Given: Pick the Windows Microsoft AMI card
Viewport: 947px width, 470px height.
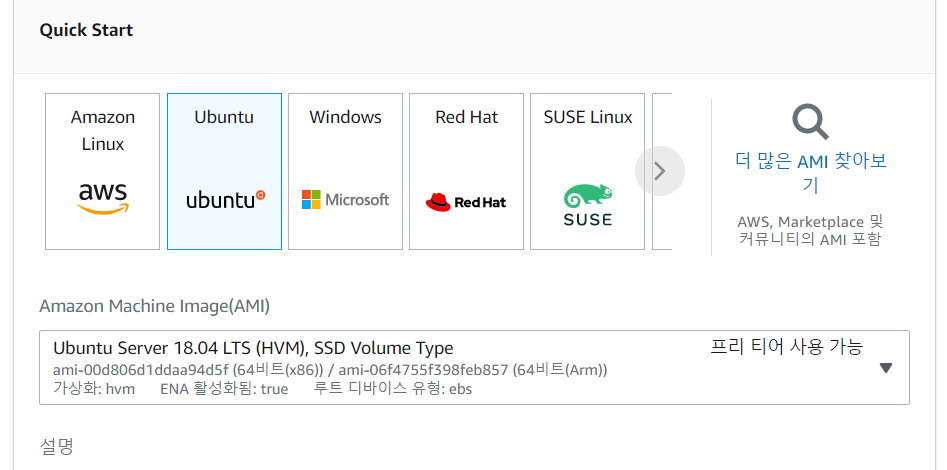Looking at the screenshot, I should coord(345,172).
